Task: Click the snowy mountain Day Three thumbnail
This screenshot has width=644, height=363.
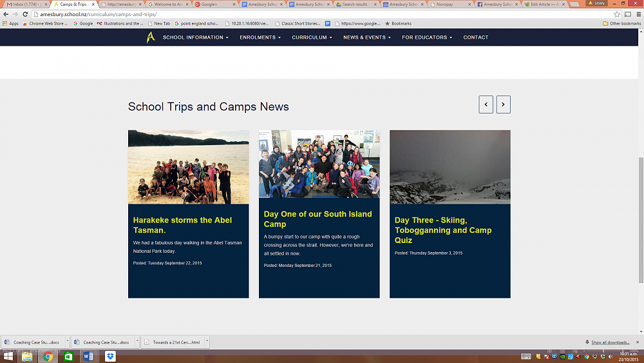Action: (450, 167)
